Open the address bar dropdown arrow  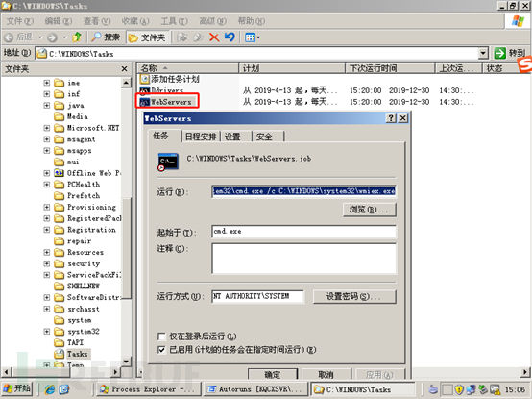pyautogui.click(x=483, y=53)
